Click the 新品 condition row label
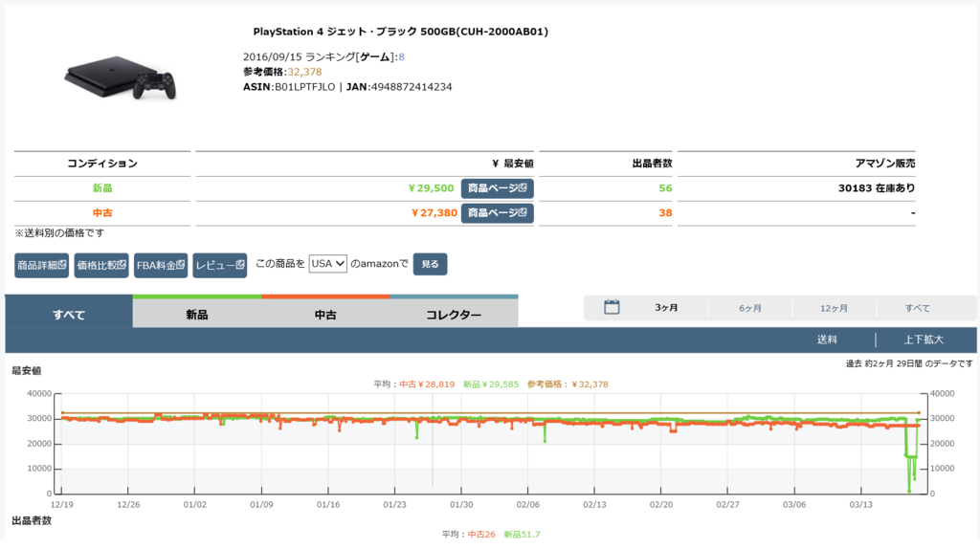The image size is (980, 549). [x=102, y=188]
